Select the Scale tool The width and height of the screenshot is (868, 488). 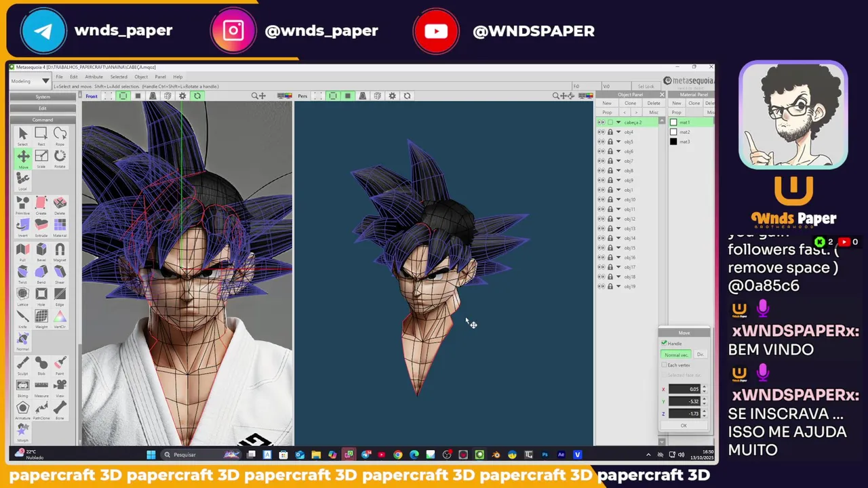41,159
